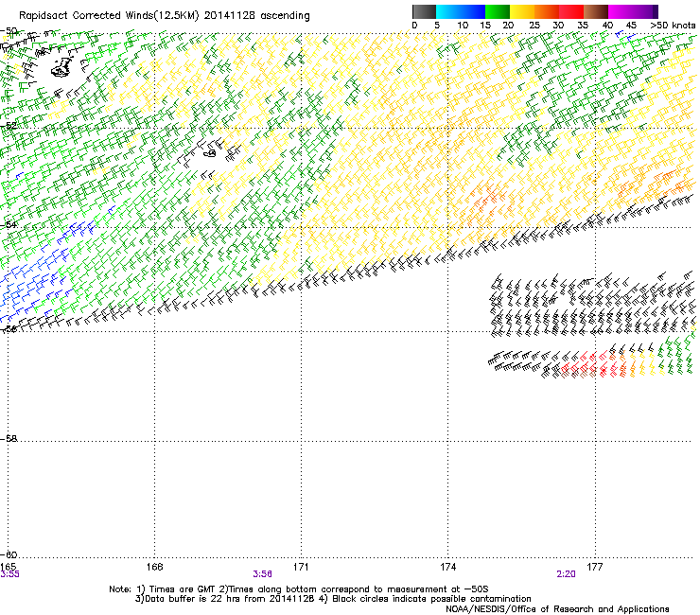Click the NOAA/NESDIS credit text
700x615 pixels.
(x=557, y=609)
